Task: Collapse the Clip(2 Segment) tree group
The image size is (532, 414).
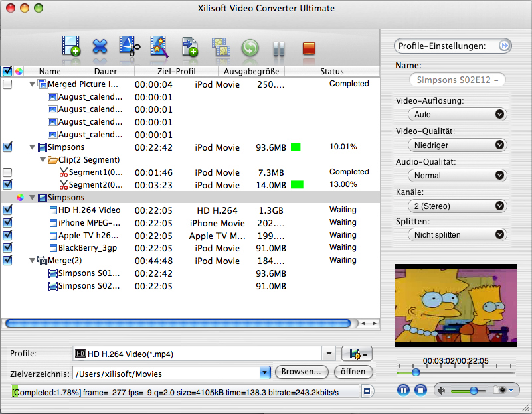Action: pyautogui.click(x=43, y=160)
